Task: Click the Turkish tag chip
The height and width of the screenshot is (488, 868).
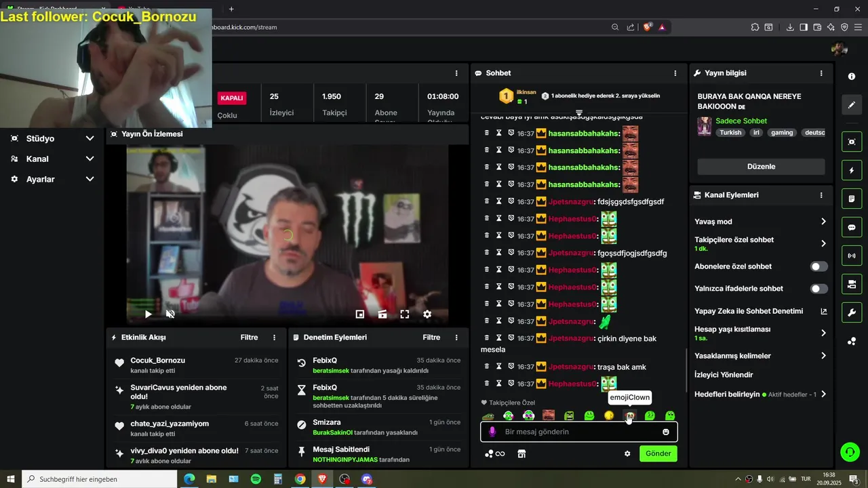Action: pyautogui.click(x=730, y=133)
